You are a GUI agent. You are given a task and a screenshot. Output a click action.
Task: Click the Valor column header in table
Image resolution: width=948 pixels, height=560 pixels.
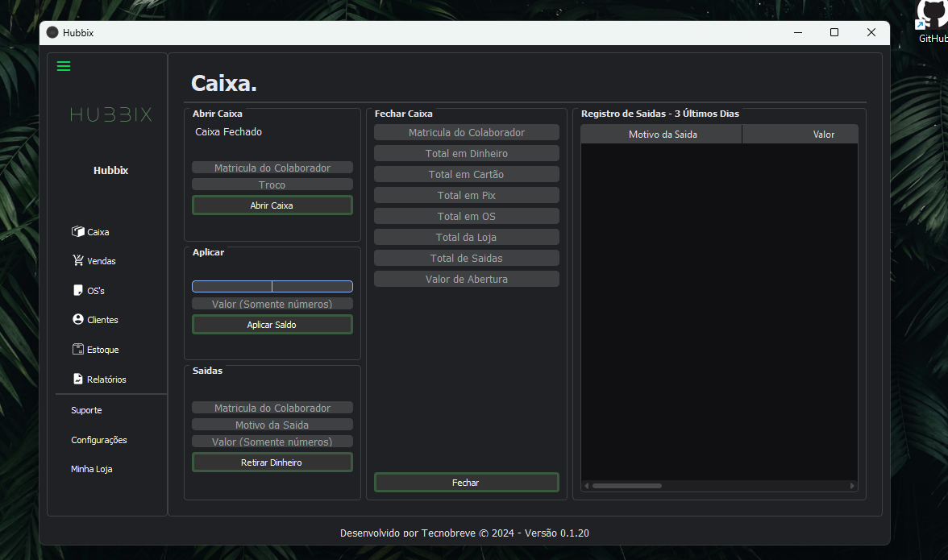pos(800,134)
